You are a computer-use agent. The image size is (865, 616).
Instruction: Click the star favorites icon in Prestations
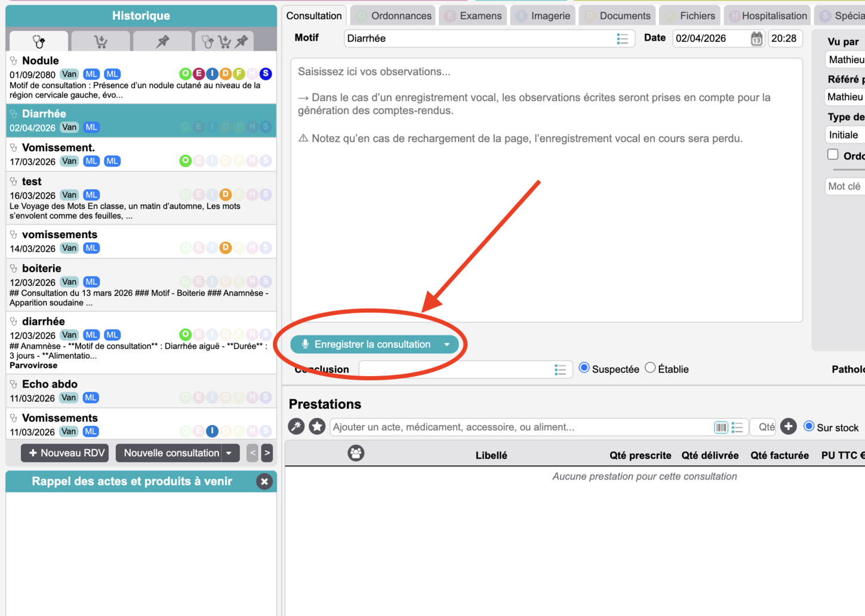point(317,426)
